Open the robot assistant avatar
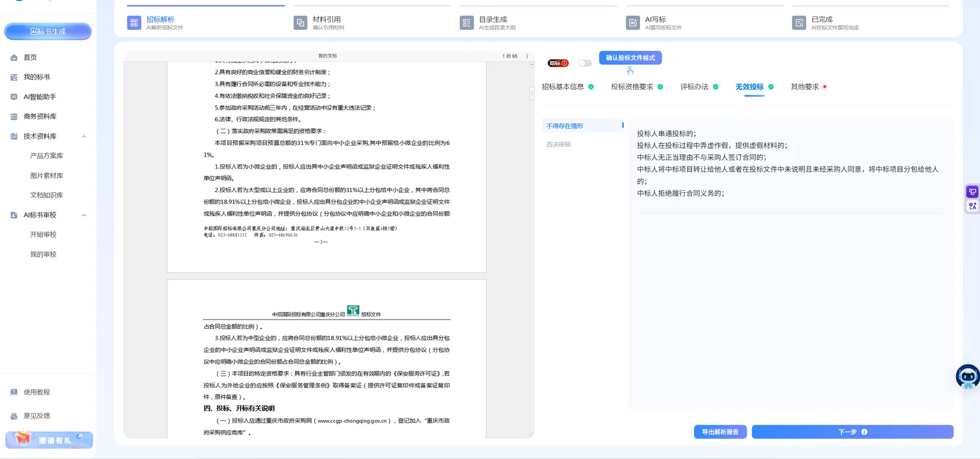The height and width of the screenshot is (459, 980). [x=968, y=376]
